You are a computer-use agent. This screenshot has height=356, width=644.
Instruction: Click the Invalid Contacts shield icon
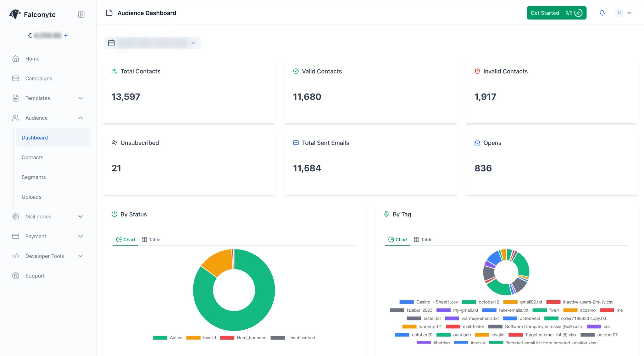[477, 71]
